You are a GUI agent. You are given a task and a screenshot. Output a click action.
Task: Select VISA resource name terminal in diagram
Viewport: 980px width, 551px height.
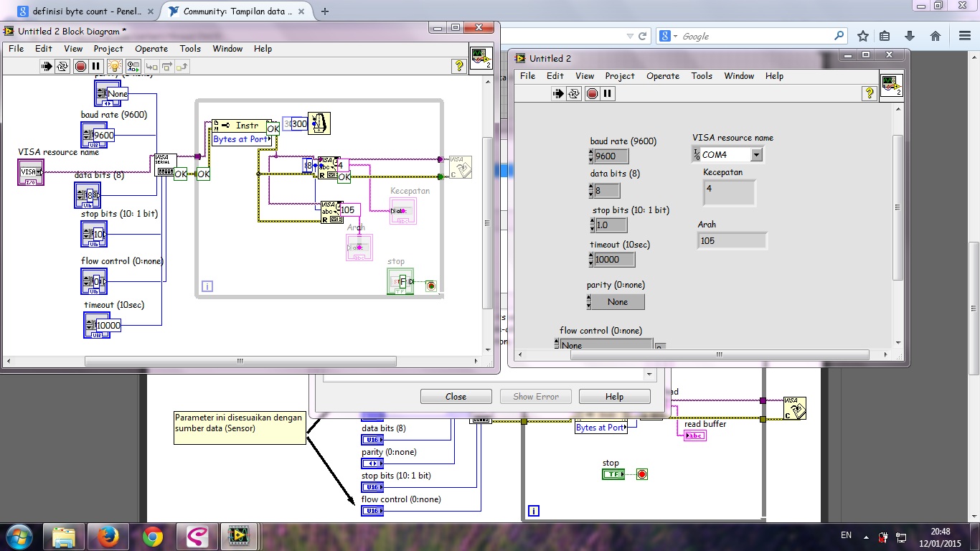coord(31,172)
